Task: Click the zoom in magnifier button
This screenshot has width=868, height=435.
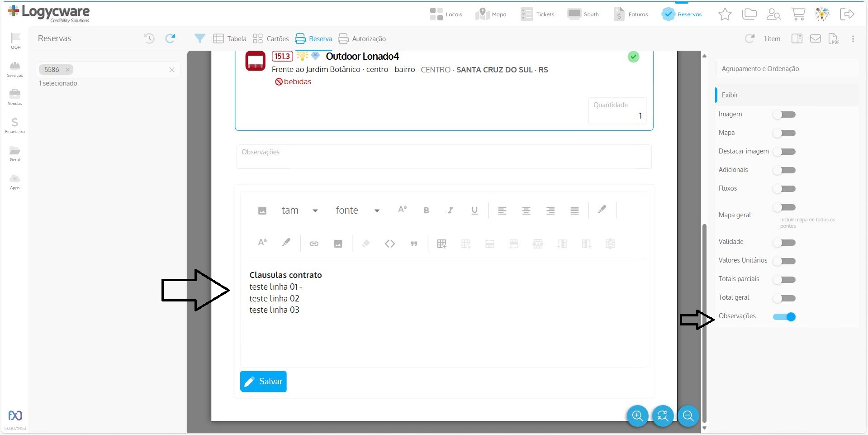Action: [x=637, y=416]
